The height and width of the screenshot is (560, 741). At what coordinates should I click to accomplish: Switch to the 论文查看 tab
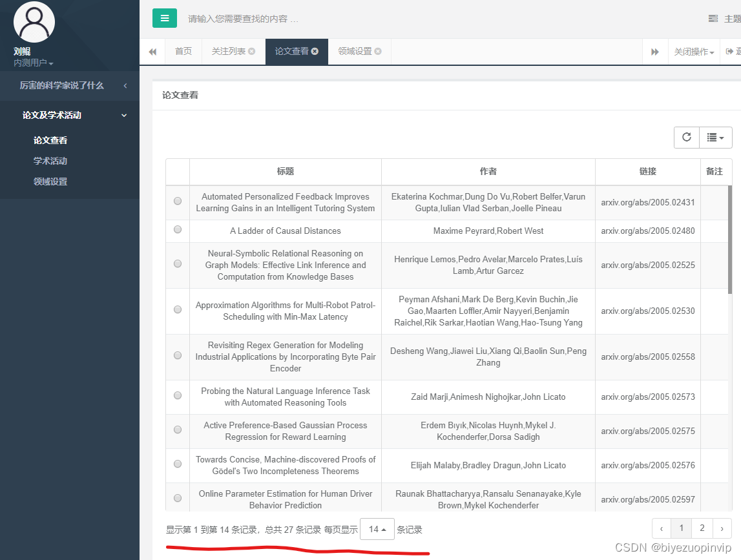point(291,51)
